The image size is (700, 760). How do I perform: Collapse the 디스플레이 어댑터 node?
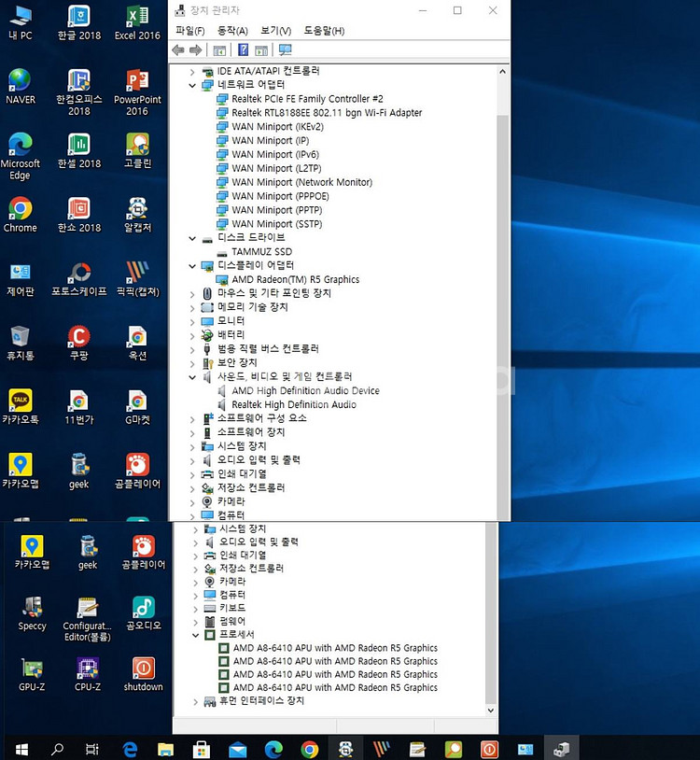(192, 266)
